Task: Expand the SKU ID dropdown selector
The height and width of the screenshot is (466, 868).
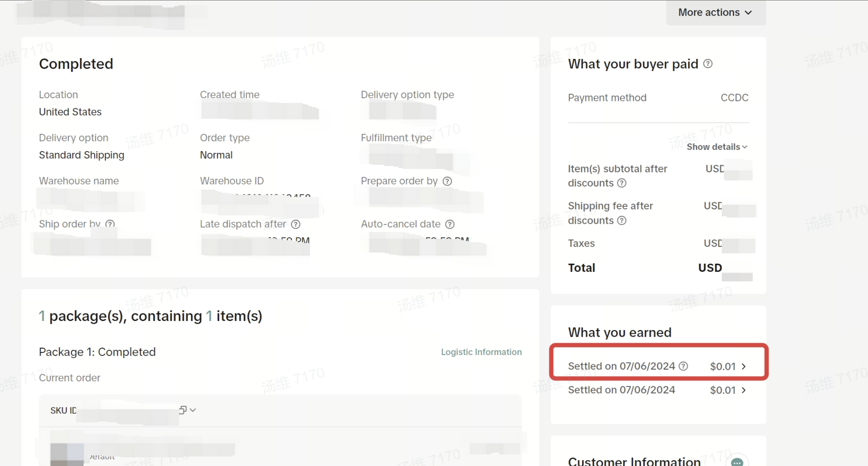Action: tap(192, 410)
